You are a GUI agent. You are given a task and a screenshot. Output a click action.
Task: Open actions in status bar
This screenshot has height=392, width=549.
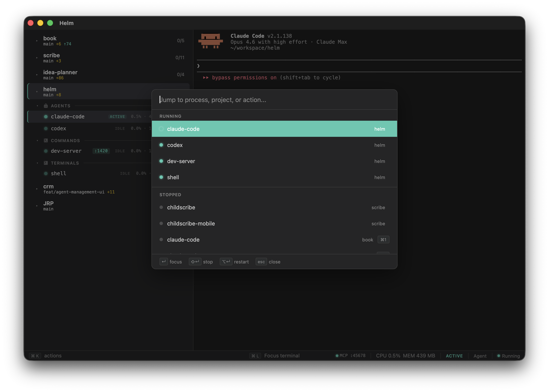53,356
